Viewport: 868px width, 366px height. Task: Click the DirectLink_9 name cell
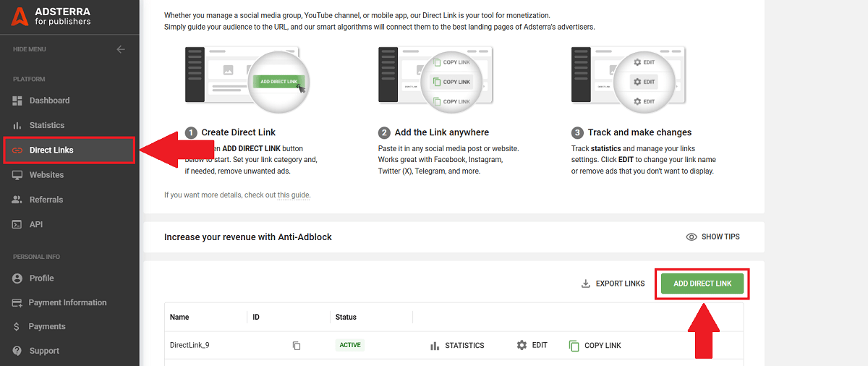pos(190,345)
